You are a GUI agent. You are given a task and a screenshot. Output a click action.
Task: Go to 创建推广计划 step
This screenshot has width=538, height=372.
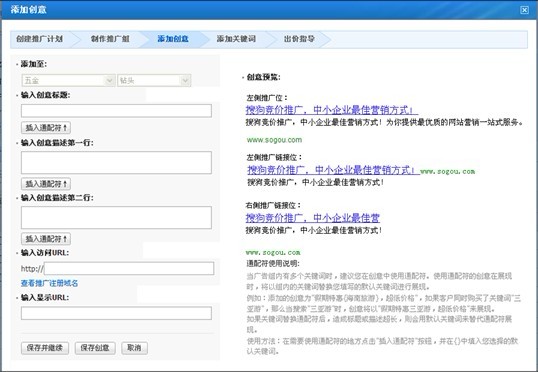(40, 39)
